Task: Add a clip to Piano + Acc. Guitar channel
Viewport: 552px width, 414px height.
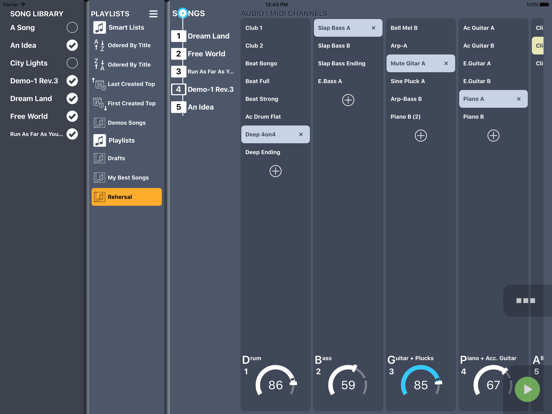Action: pos(493,136)
